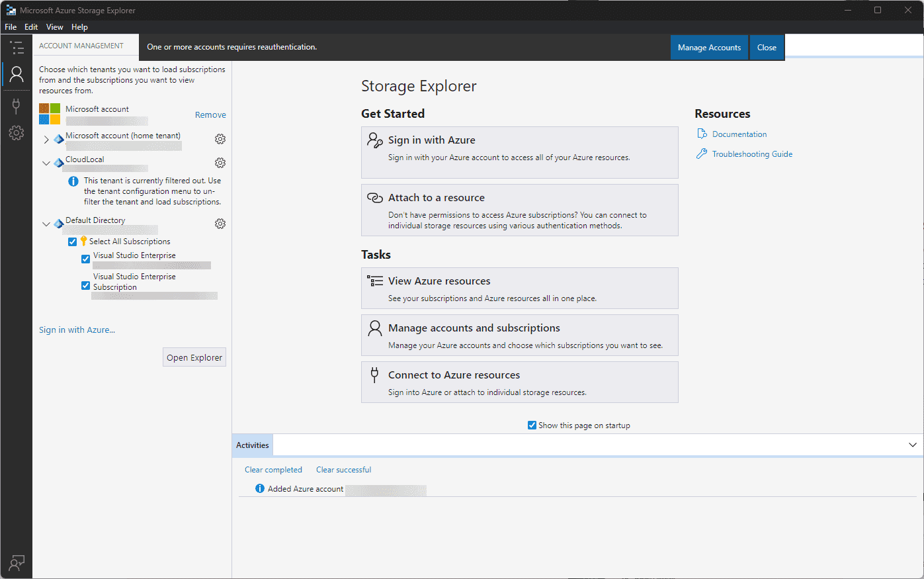Image resolution: width=924 pixels, height=579 pixels.
Task: Minimize the Storage Explorer window
Action: pyautogui.click(x=847, y=10)
